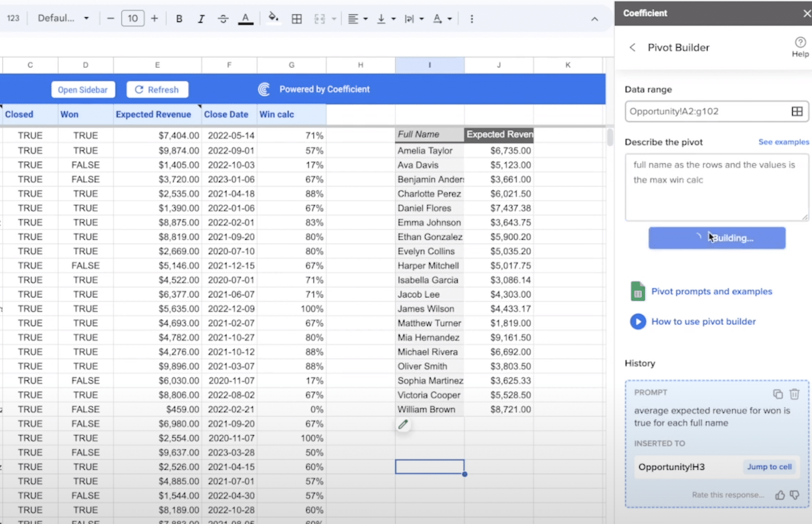Select column I header

[430, 65]
